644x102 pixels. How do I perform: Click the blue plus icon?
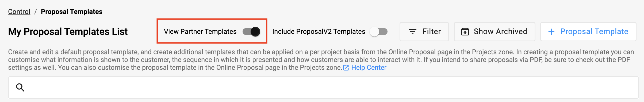tap(551, 32)
